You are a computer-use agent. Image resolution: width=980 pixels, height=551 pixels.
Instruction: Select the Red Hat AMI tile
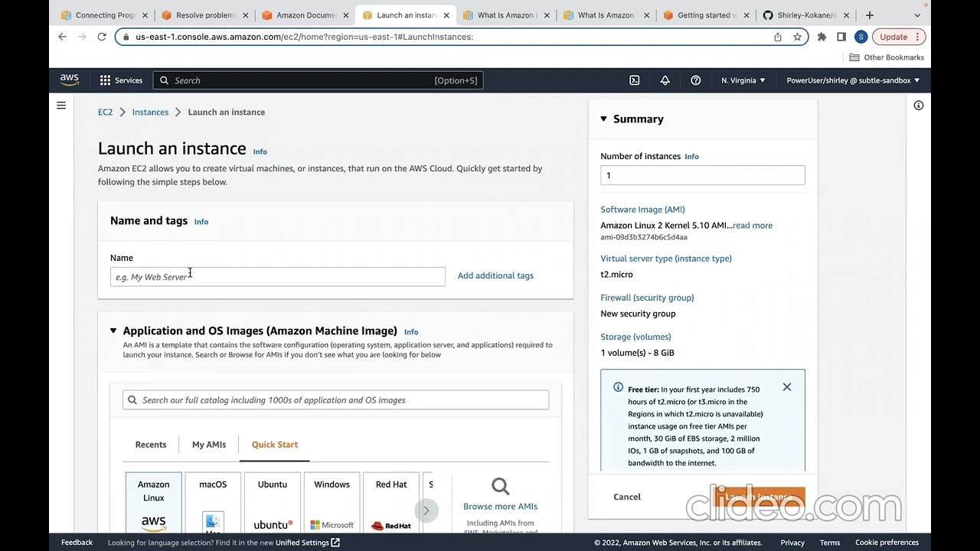coord(391,503)
